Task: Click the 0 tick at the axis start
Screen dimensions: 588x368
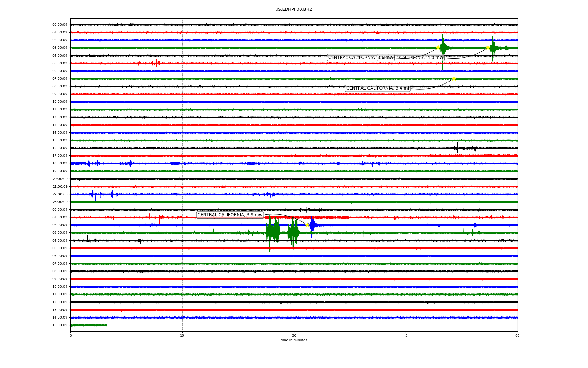Action: coord(71,335)
